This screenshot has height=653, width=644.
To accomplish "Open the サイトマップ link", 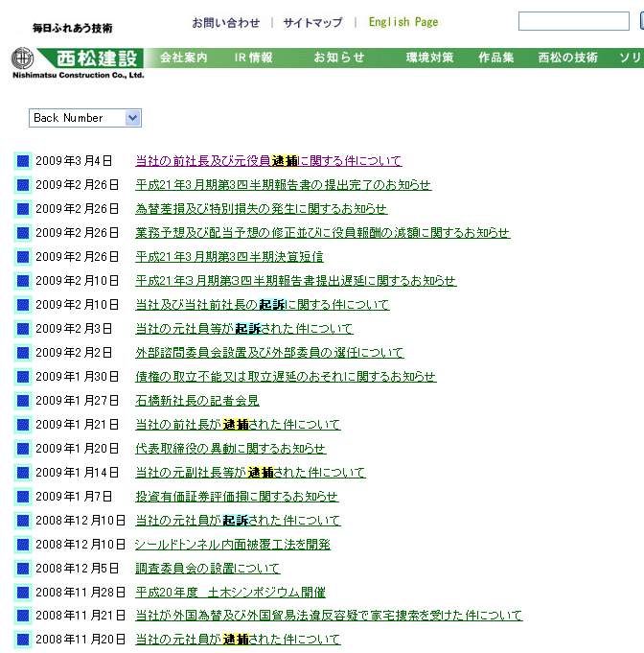I will coord(312,22).
